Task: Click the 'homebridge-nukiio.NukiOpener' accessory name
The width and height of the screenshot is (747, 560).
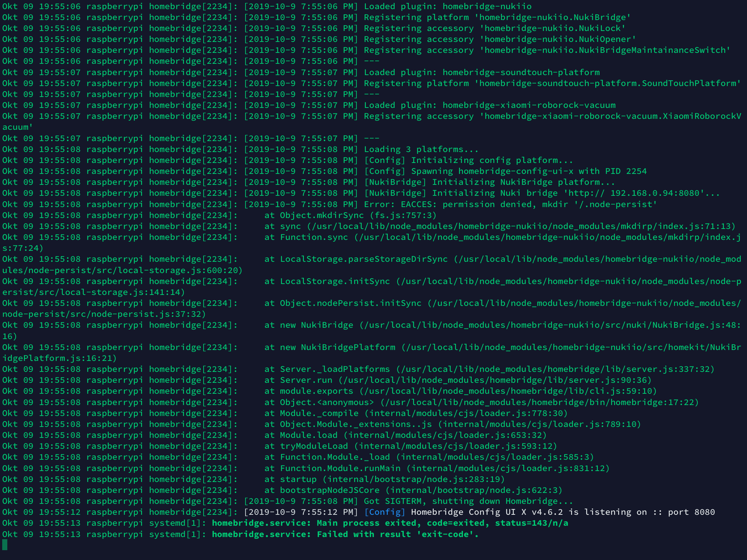Action: (x=558, y=39)
